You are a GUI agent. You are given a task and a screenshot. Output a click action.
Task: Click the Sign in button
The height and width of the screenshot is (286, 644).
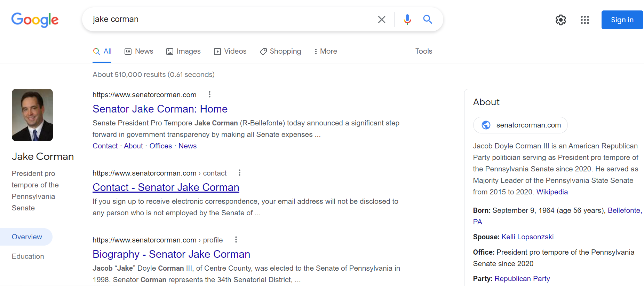point(622,20)
